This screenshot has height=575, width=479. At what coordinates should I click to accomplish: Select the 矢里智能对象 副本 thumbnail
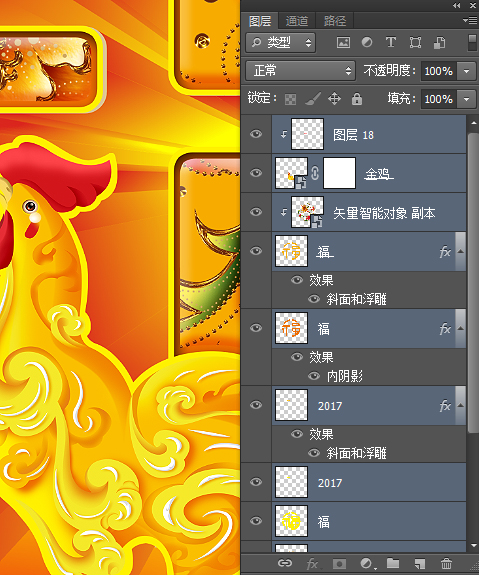307,212
